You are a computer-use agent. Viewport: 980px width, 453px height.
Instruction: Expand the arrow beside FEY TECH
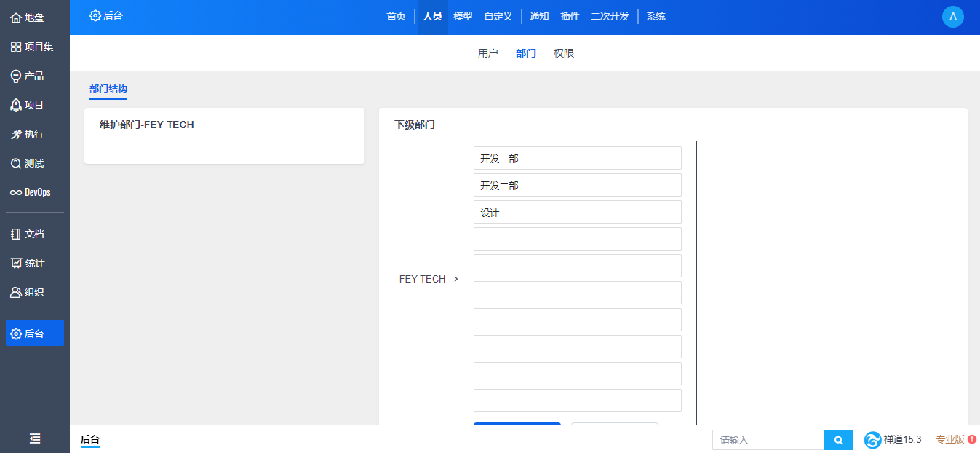(x=456, y=279)
